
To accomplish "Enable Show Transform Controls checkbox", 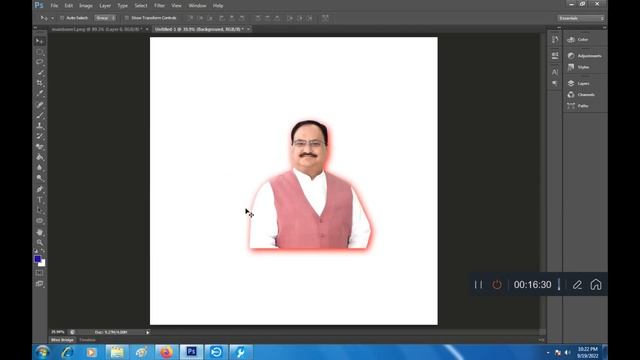I will click(127, 18).
